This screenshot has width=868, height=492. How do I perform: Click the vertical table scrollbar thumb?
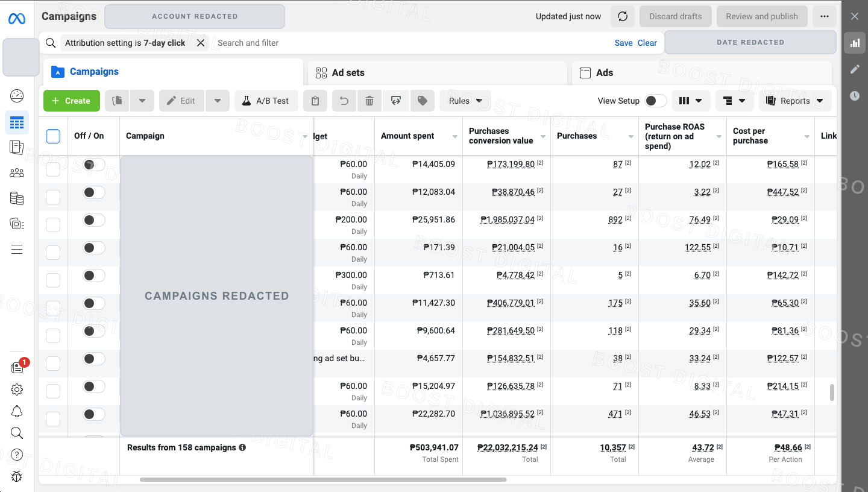(x=832, y=393)
